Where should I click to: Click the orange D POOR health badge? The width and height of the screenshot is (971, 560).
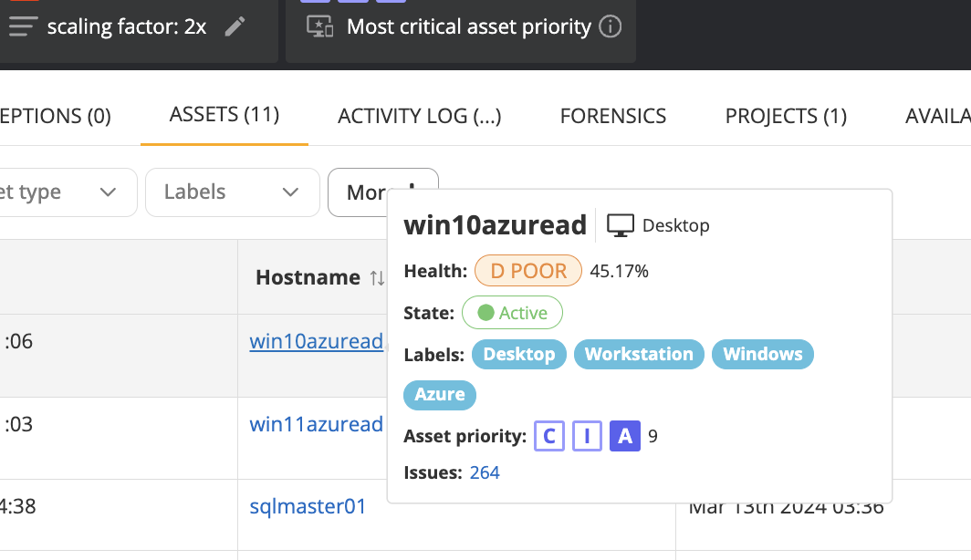click(x=528, y=271)
